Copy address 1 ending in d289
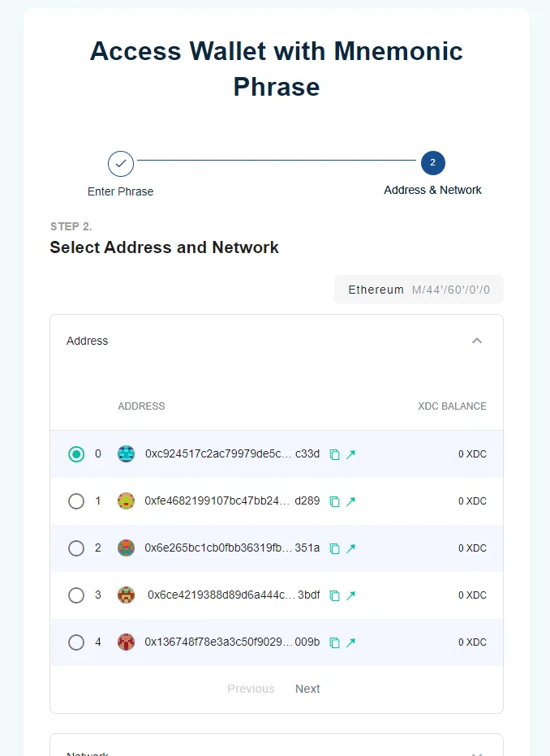The image size is (550, 756). coord(334,501)
